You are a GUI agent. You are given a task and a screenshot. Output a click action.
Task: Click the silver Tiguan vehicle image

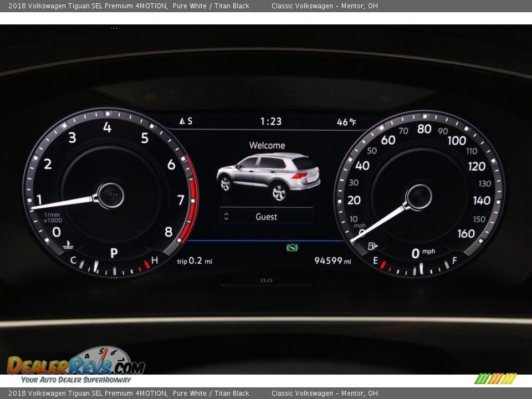268,176
